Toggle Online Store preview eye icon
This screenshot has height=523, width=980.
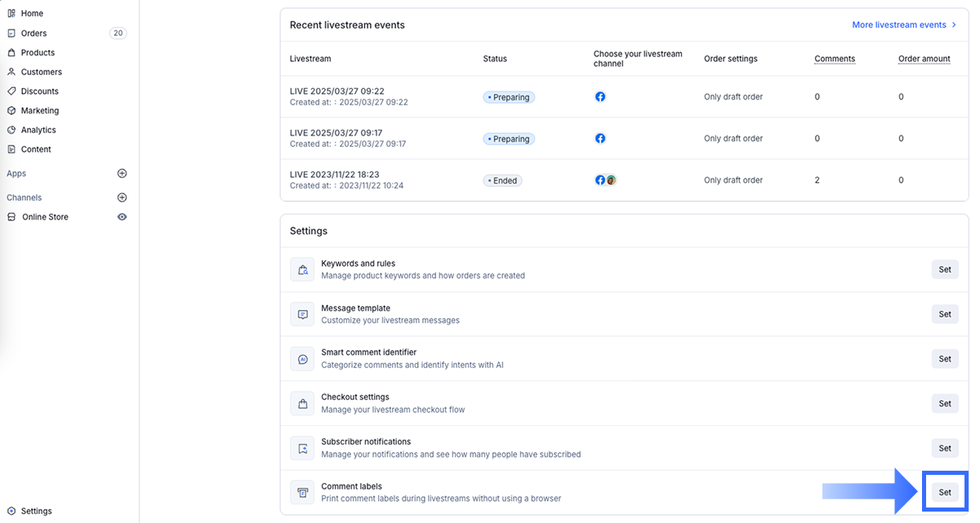click(x=122, y=217)
